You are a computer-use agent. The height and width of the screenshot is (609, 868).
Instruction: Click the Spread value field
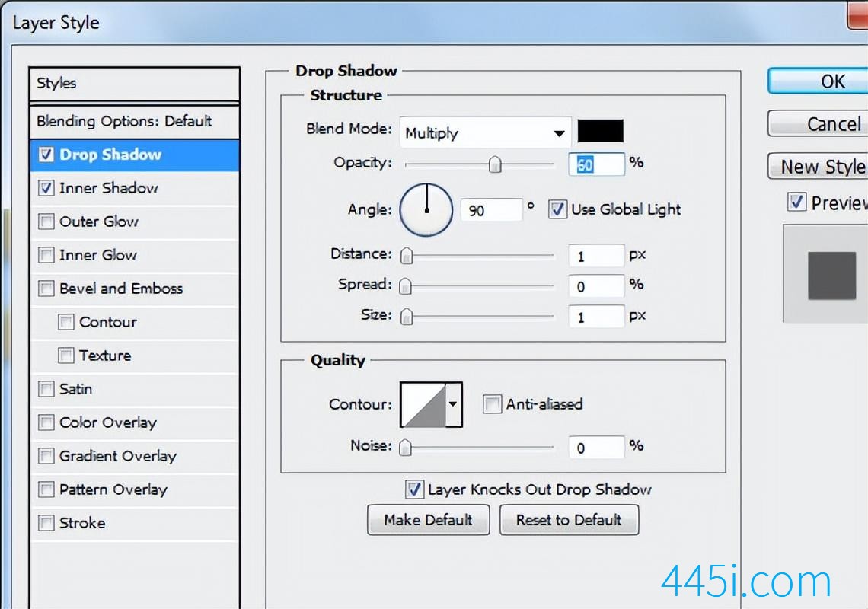[x=597, y=286]
